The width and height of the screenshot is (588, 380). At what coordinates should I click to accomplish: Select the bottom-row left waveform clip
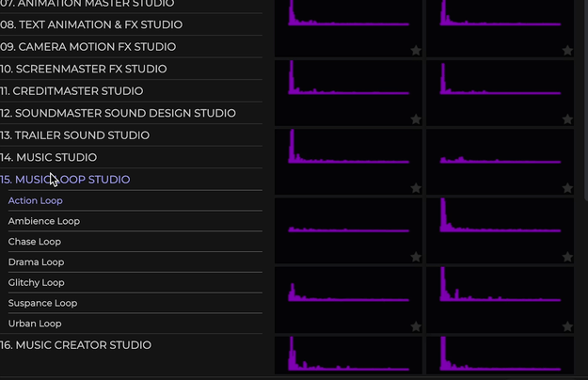point(348,356)
